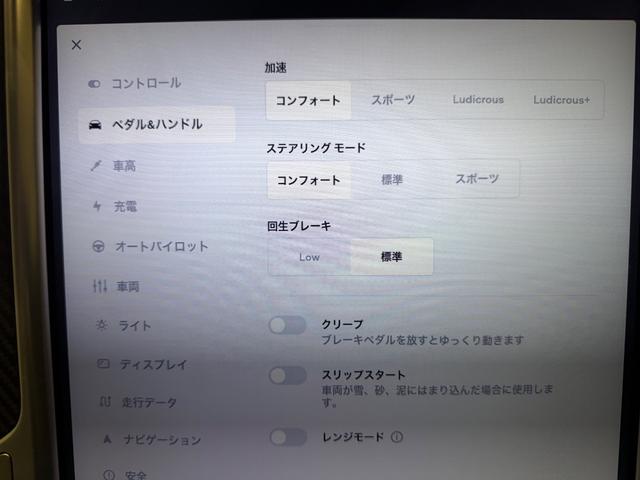640x480 pixels.
Task: Select Ludicrous acceleration mode
Action: [478, 100]
